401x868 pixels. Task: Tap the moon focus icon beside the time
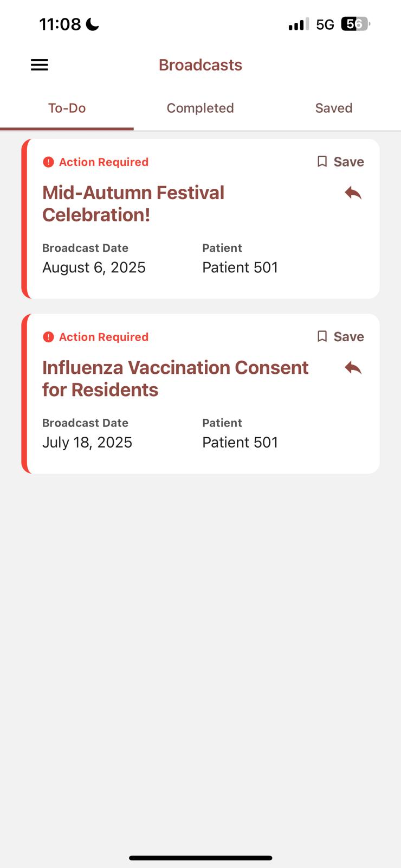93,24
